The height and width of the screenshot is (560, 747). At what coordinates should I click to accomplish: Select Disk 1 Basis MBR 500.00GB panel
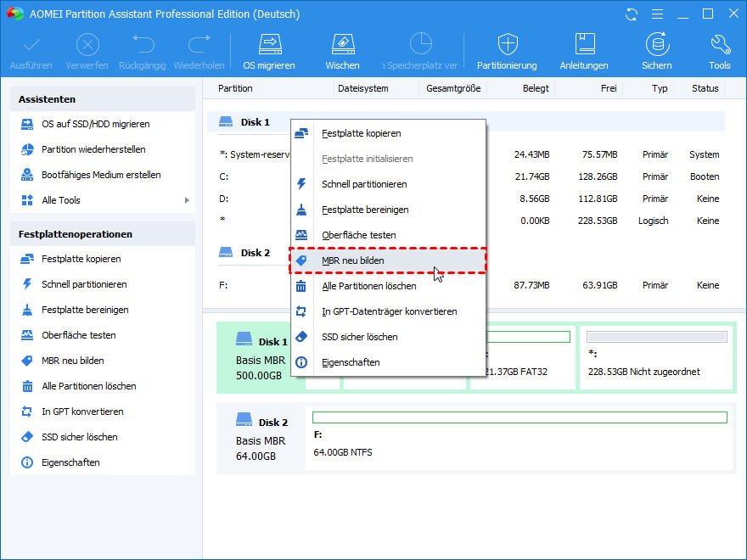(261, 358)
